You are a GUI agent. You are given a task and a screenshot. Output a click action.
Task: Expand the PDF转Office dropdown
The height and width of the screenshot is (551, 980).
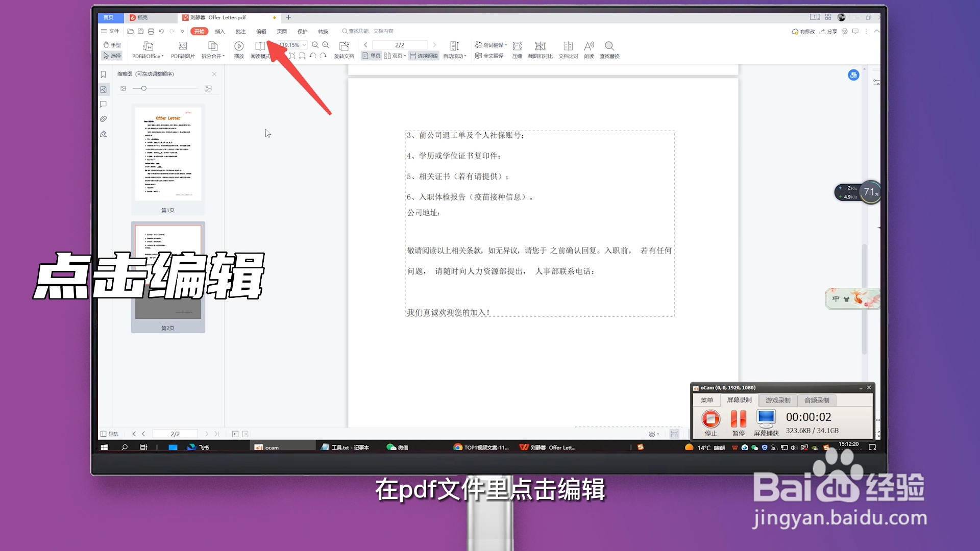(x=163, y=56)
